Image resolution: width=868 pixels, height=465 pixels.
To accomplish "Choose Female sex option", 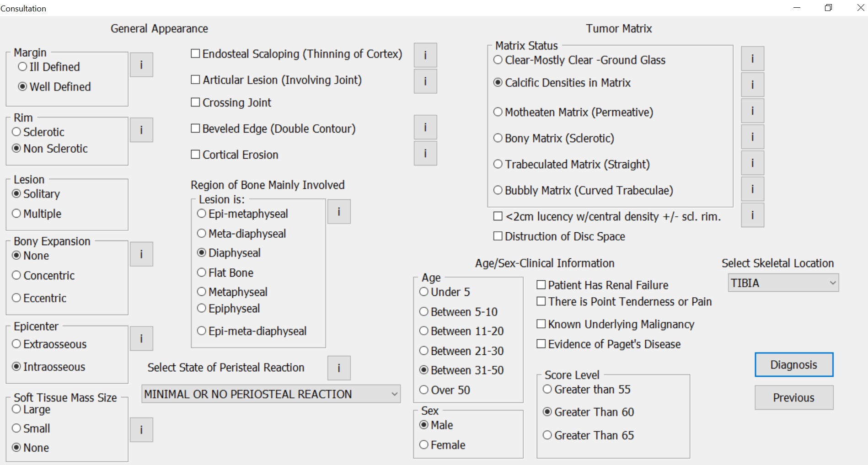I will click(442, 445).
